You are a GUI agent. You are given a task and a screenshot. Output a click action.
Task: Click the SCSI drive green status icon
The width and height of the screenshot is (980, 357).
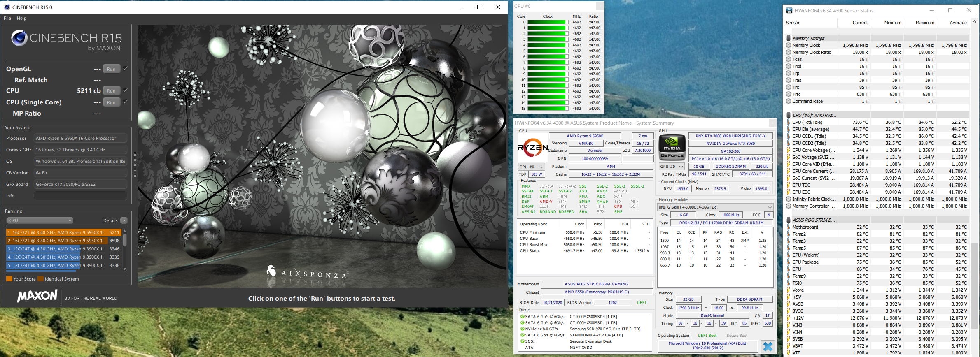pyautogui.click(x=522, y=341)
